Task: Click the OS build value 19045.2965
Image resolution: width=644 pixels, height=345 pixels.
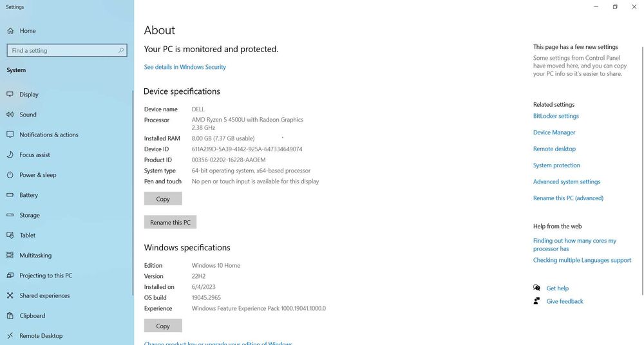Action: pyautogui.click(x=206, y=297)
